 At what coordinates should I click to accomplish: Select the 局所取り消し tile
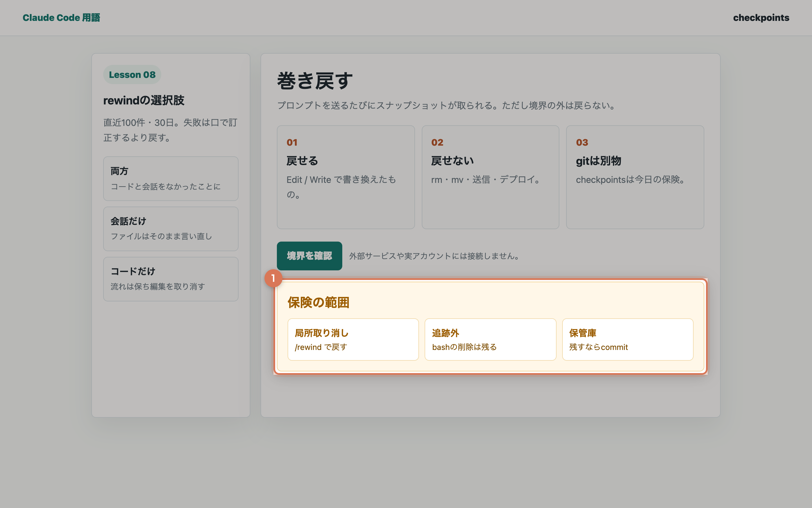tap(353, 339)
